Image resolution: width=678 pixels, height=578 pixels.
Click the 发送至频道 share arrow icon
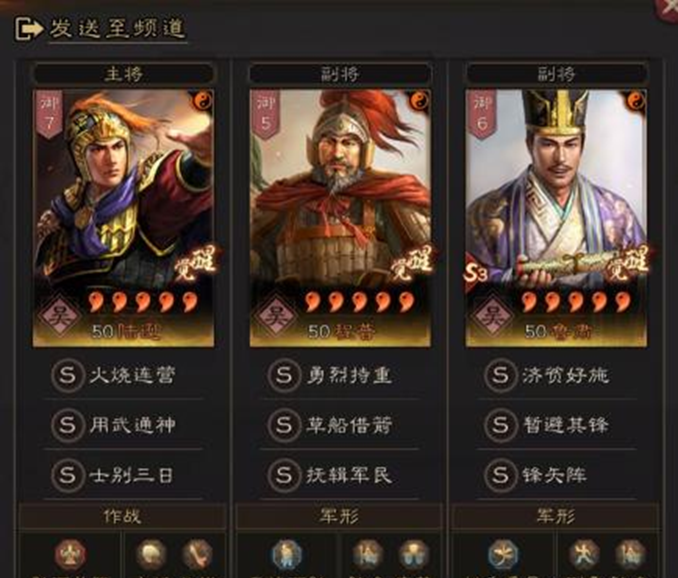point(29,29)
